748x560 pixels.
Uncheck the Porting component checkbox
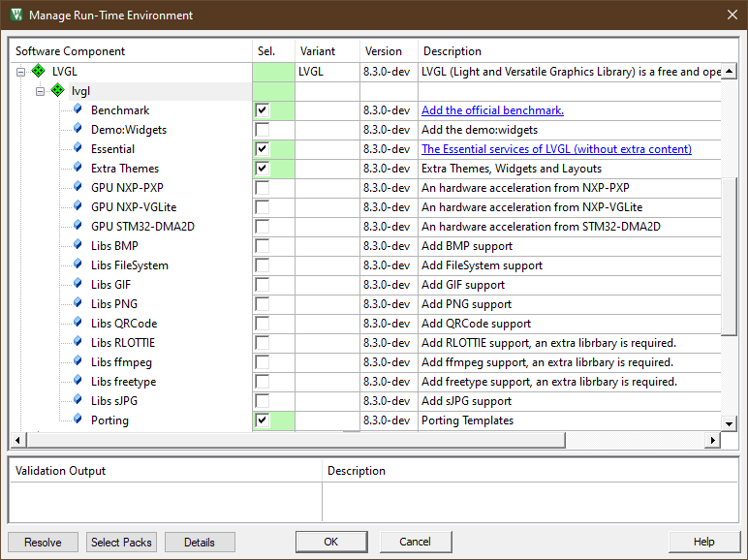(x=262, y=420)
